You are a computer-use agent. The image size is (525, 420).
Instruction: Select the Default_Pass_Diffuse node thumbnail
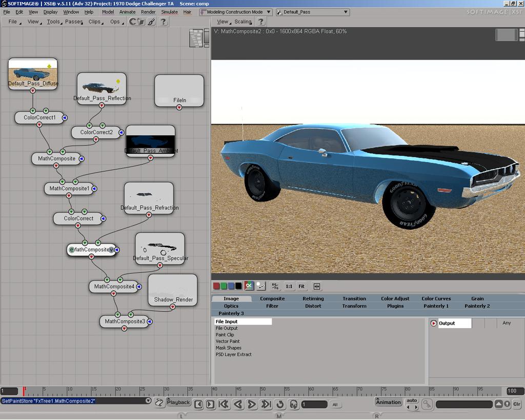tap(33, 74)
